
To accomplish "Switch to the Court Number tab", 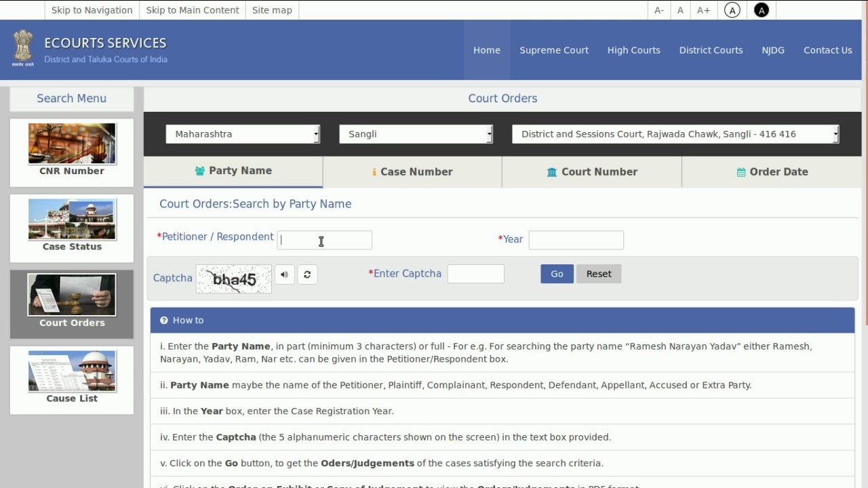I will click(x=592, y=172).
